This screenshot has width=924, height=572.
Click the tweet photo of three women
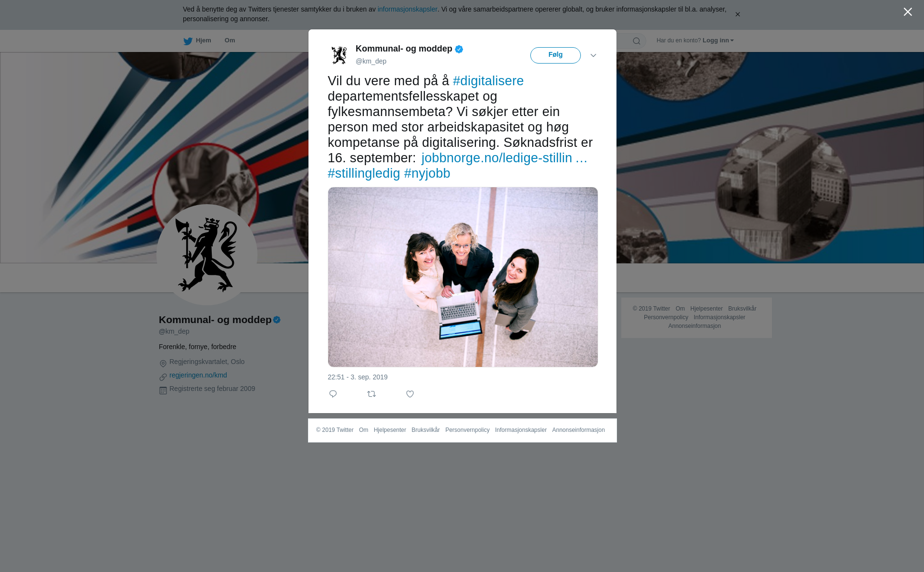point(463,277)
